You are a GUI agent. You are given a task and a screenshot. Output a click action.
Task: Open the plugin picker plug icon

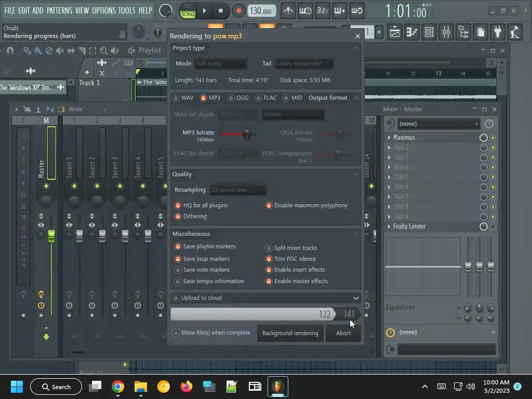[498, 32]
